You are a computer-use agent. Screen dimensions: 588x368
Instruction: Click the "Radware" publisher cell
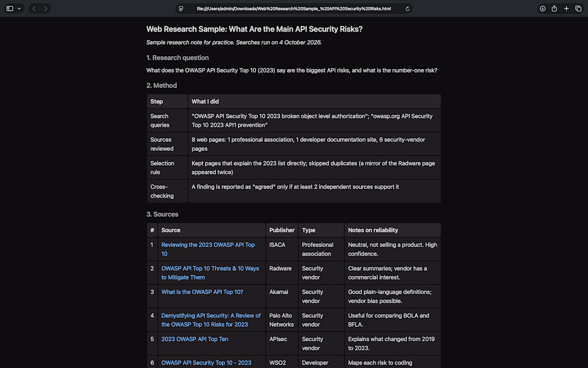282,273
